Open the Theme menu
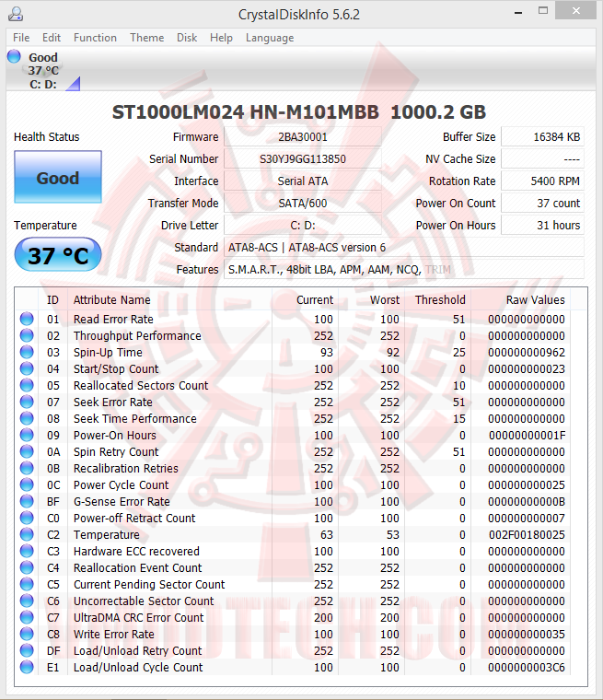The image size is (603, 700). (x=147, y=38)
